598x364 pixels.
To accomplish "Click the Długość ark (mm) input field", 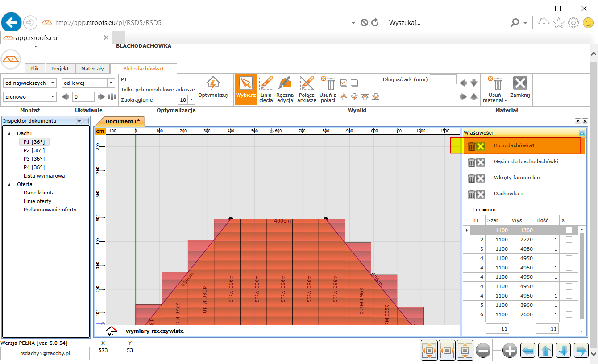I will tap(443, 80).
